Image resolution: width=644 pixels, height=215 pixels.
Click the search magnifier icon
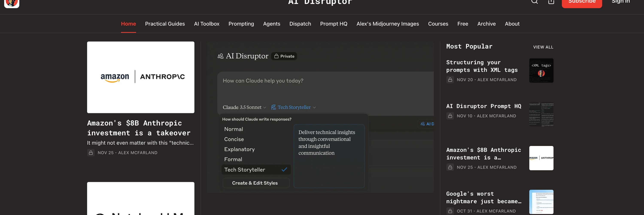point(534,1)
